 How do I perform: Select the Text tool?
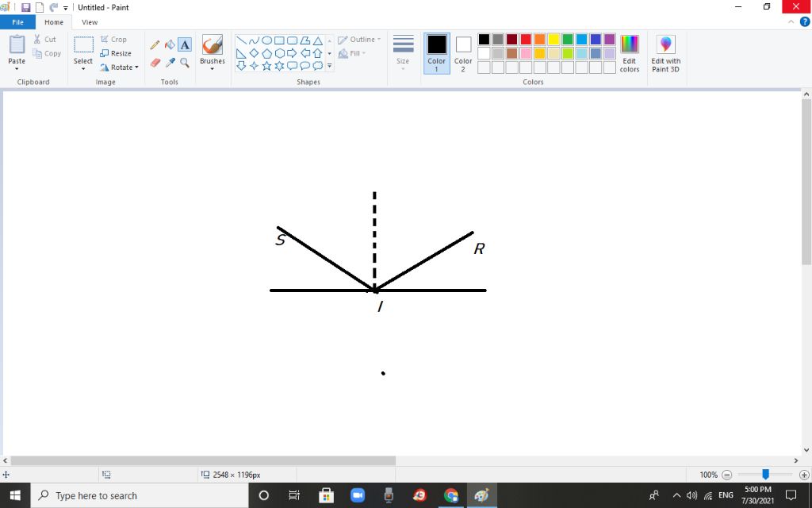coord(185,45)
